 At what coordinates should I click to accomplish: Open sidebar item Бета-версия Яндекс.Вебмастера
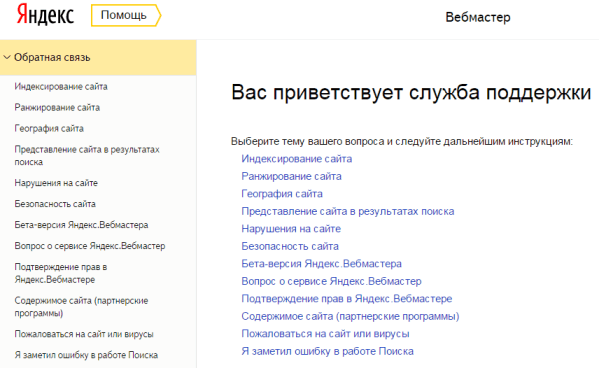pyautogui.click(x=81, y=225)
